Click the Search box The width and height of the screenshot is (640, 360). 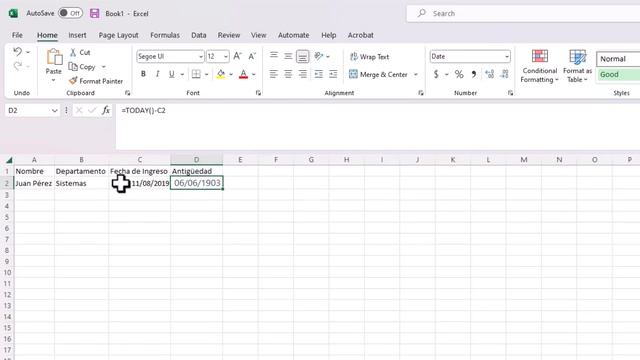coord(523,13)
